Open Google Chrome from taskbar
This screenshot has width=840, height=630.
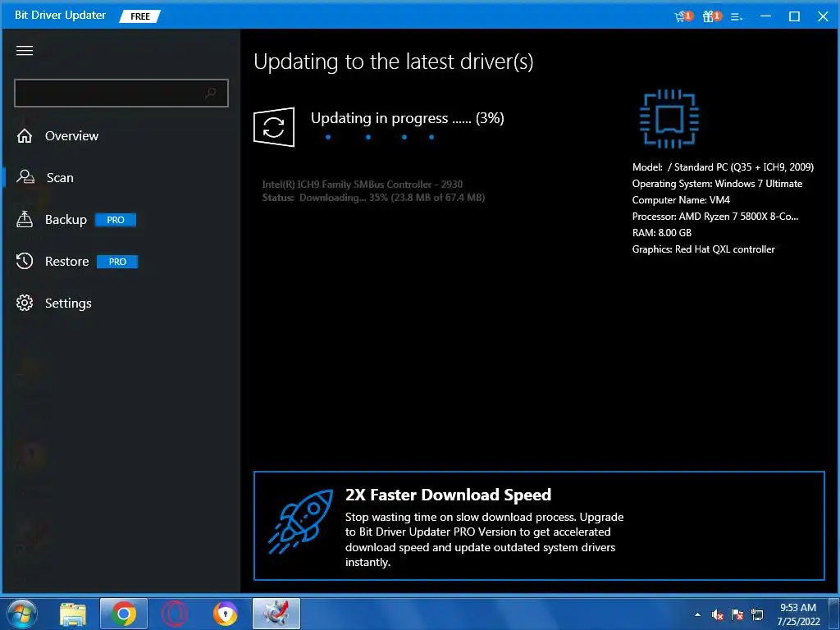click(123, 614)
